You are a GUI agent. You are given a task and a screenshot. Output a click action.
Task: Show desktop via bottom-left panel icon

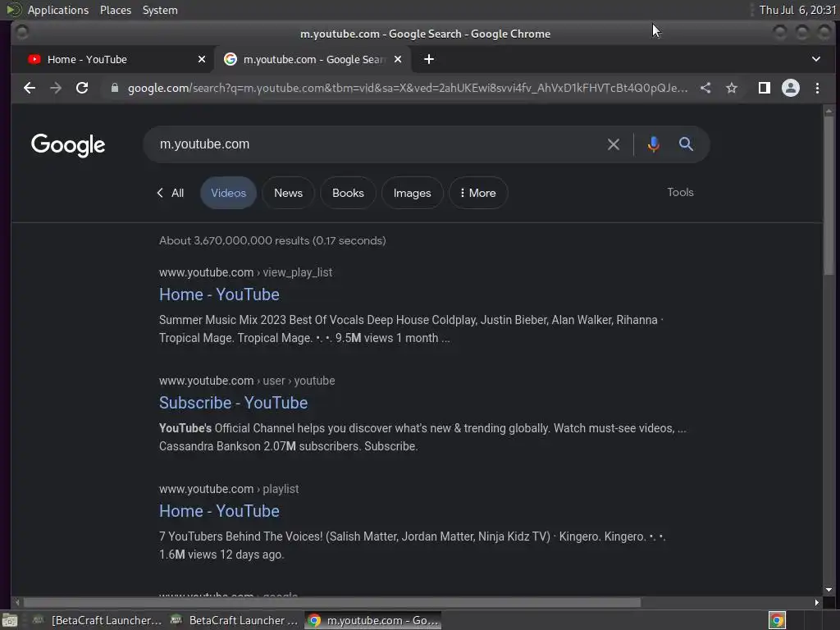point(10,620)
